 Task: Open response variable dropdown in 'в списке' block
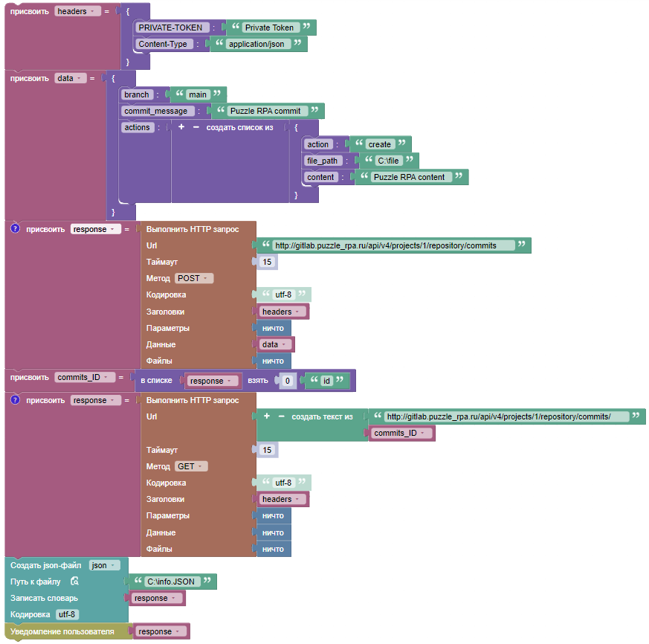212,381
